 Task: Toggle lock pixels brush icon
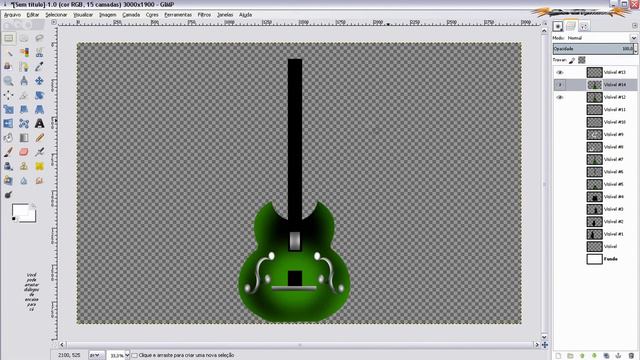pos(572,60)
